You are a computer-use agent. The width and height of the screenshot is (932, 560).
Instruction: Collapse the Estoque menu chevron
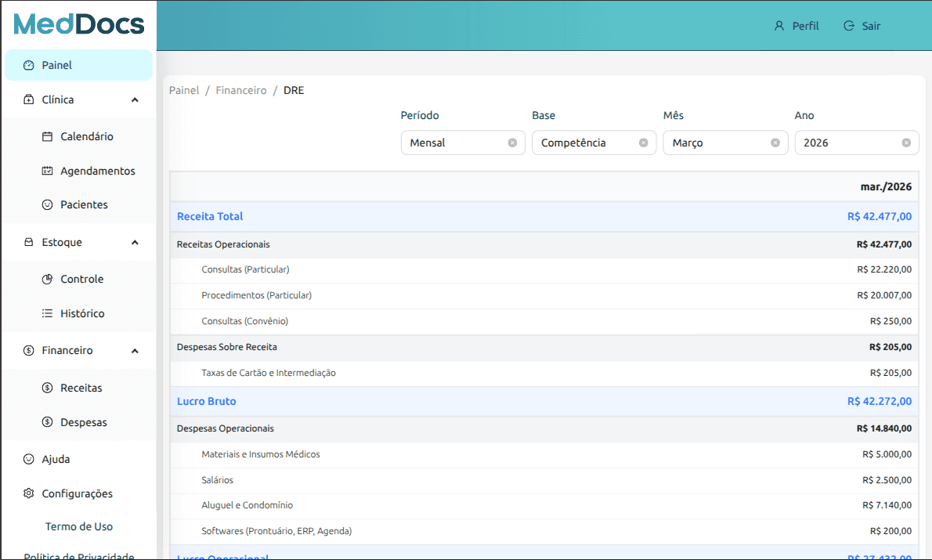point(135,243)
